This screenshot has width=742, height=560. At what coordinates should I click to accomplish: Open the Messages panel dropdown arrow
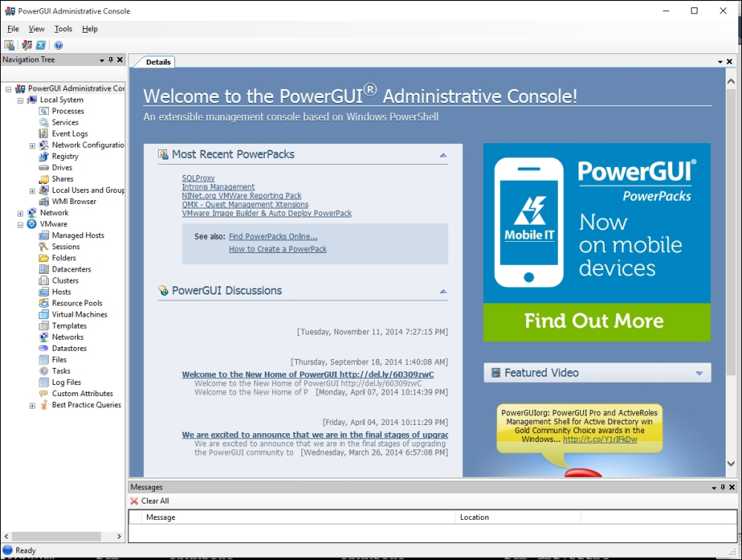coord(714,487)
